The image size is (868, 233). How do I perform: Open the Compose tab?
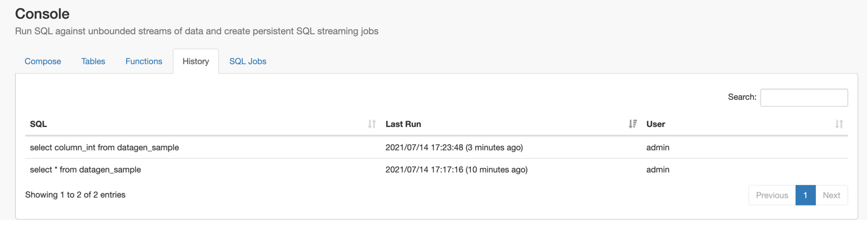[43, 61]
